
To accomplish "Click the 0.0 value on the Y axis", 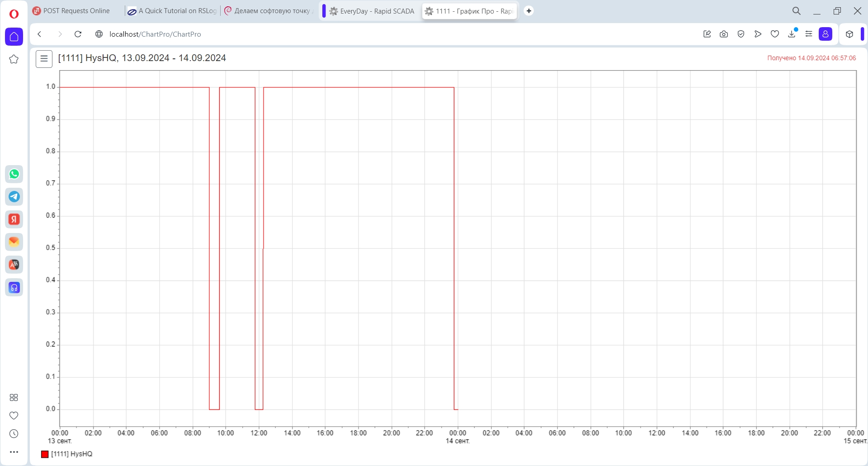I will (x=50, y=409).
